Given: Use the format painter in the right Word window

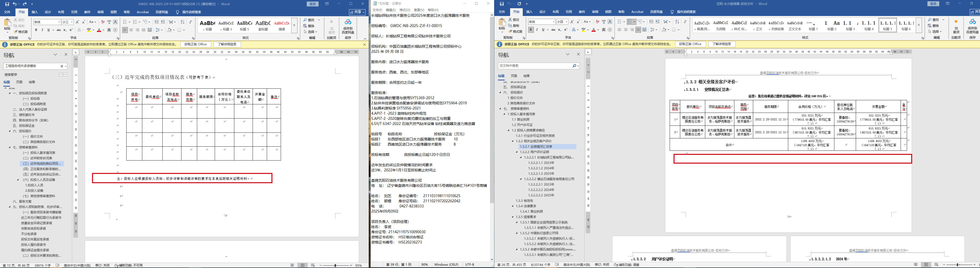Looking at the screenshot, I should [515, 31].
